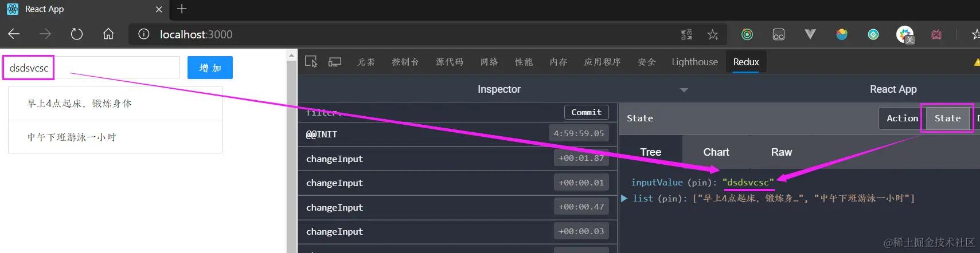980x253 pixels.
Task: Click the blue 增加 button
Action: tap(210, 68)
